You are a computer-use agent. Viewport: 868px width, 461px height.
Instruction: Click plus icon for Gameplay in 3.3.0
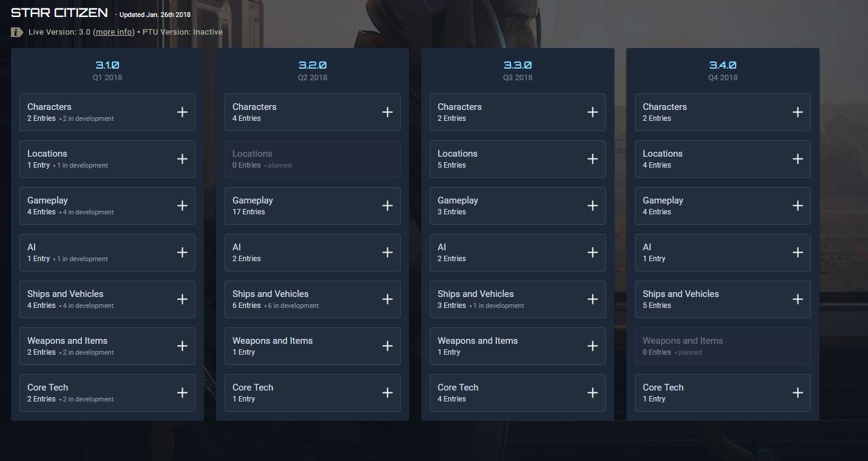592,206
